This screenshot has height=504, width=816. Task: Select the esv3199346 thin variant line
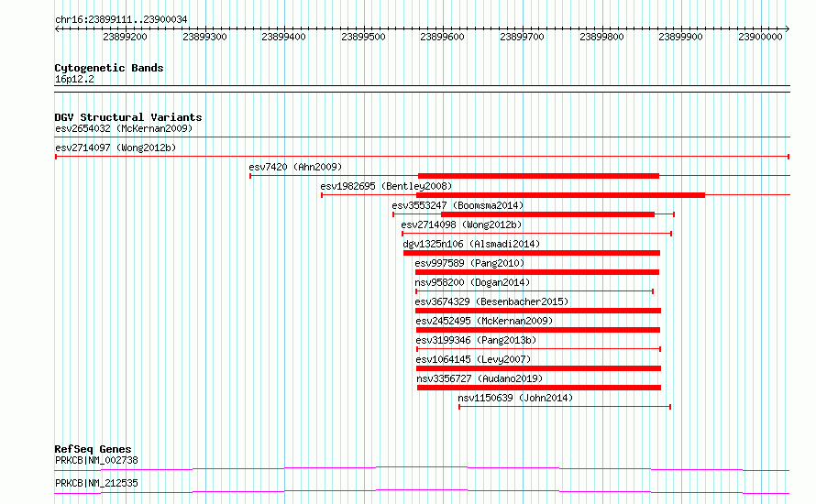coord(538,349)
